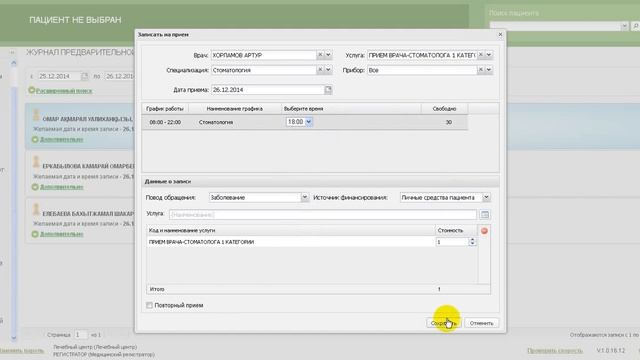Click the patient search field at top right
This screenshot has height=360, width=640.
[x=555, y=26]
